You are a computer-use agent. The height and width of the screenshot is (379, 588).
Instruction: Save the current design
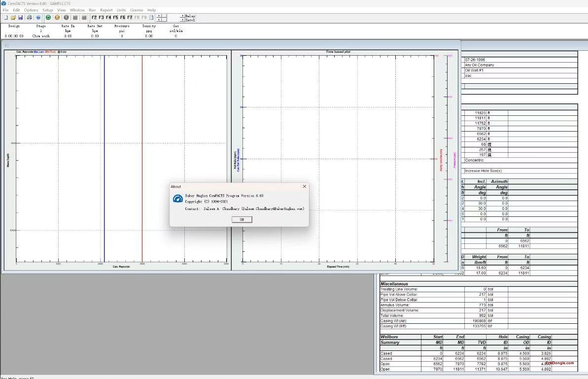[x=20, y=17]
